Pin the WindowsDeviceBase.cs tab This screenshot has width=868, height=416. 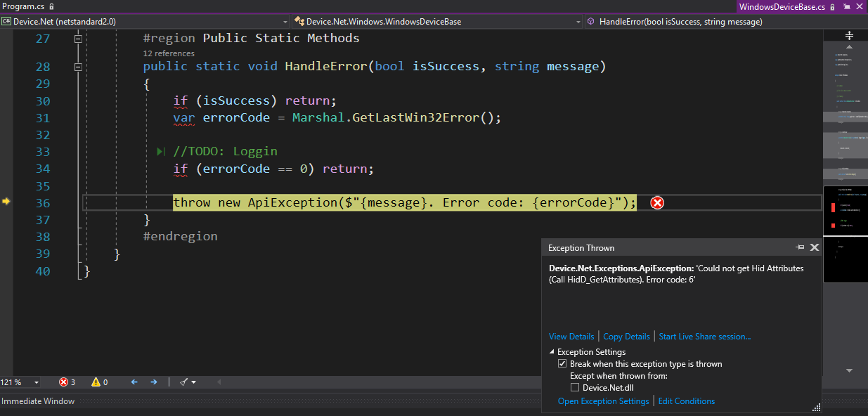[x=846, y=6]
